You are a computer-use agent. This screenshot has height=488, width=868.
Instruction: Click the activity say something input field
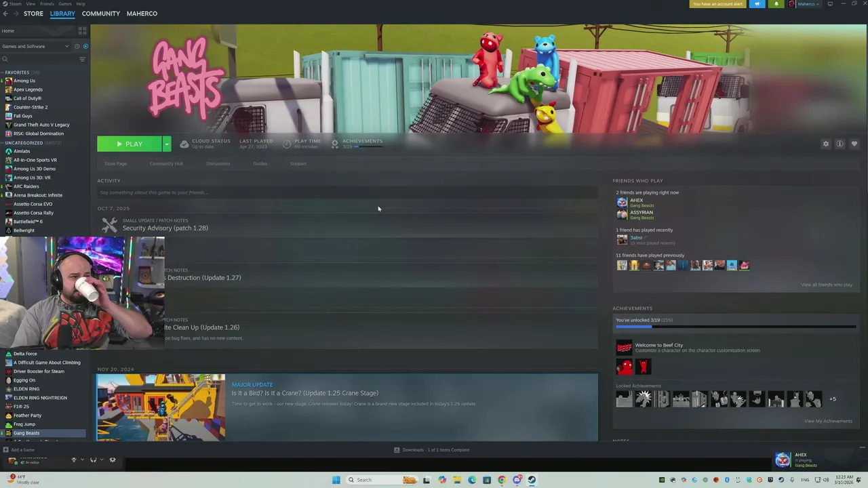(x=347, y=192)
